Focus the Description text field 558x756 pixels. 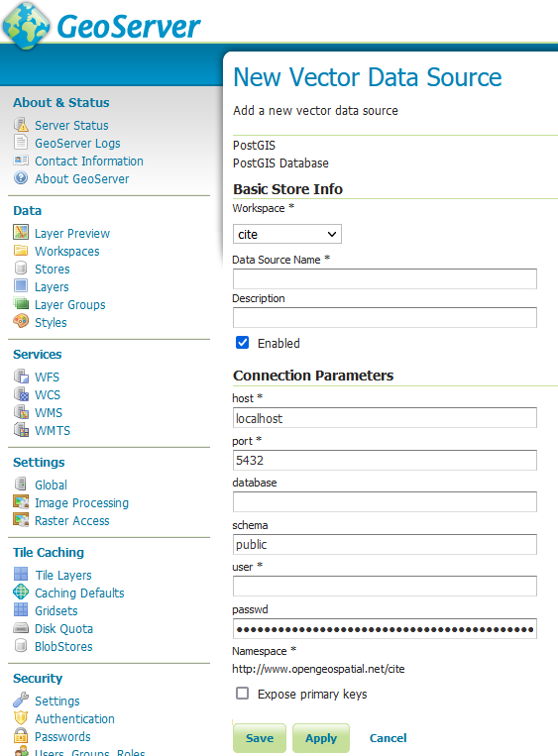point(385,317)
